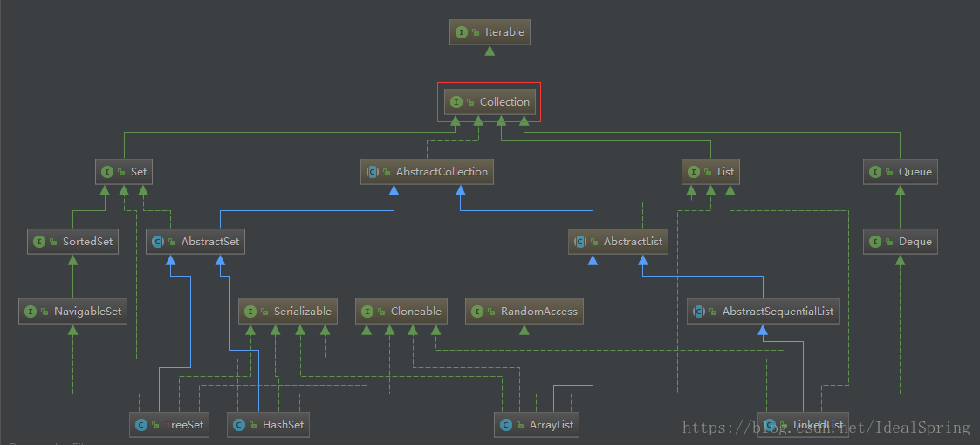The image size is (980, 445).
Task: Click the Serializable interface node
Action: click(x=288, y=311)
